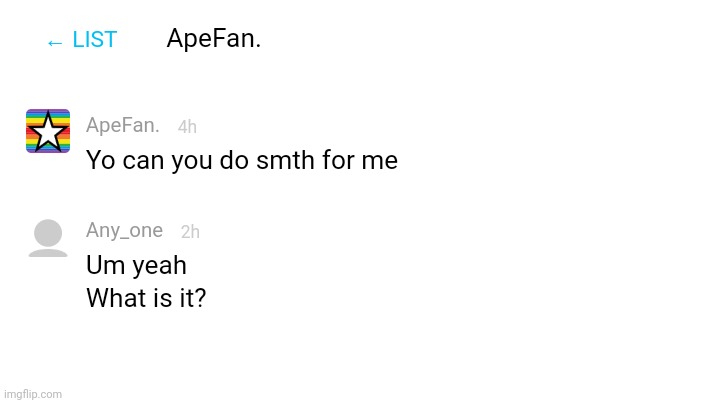The width and height of the screenshot is (720, 403).
Task: Click the imgflip.com watermark
Action: pos(33,394)
